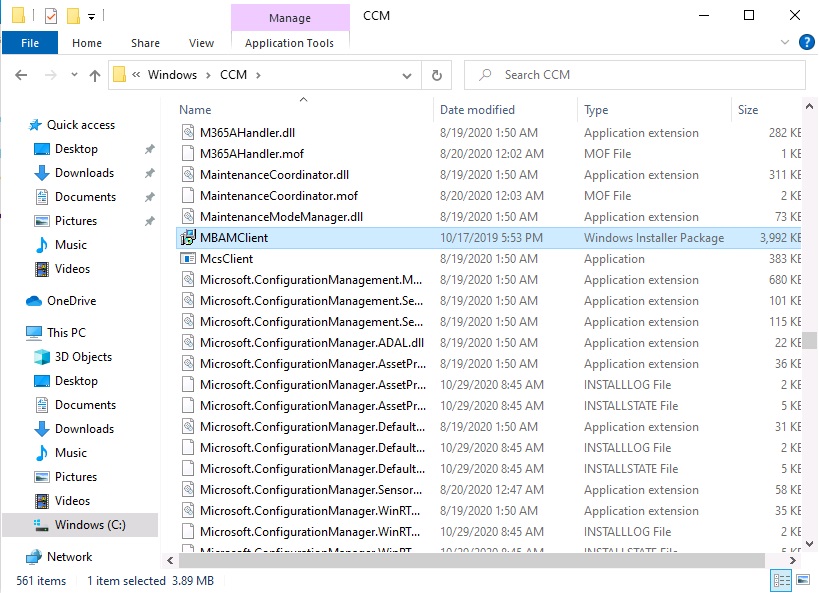This screenshot has width=819, height=593.
Task: Open the recent locations dropdown arrow
Action: click(x=74, y=75)
